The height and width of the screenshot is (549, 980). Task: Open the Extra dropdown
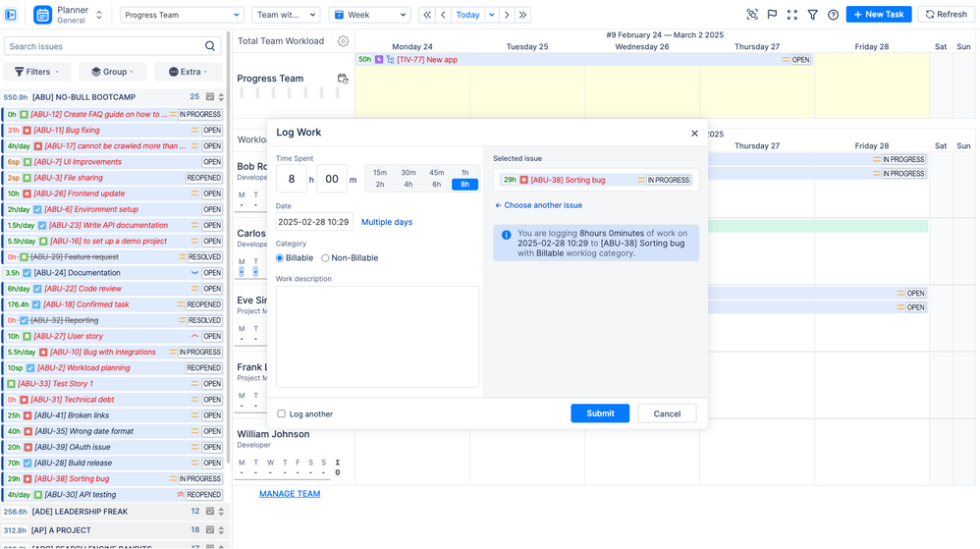pyautogui.click(x=189, y=72)
